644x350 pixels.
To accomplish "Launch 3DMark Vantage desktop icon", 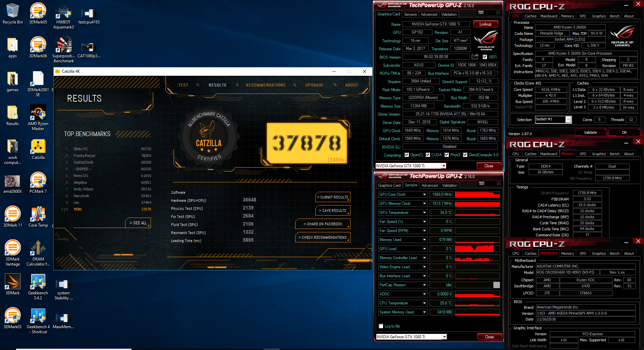I will (x=12, y=253).
